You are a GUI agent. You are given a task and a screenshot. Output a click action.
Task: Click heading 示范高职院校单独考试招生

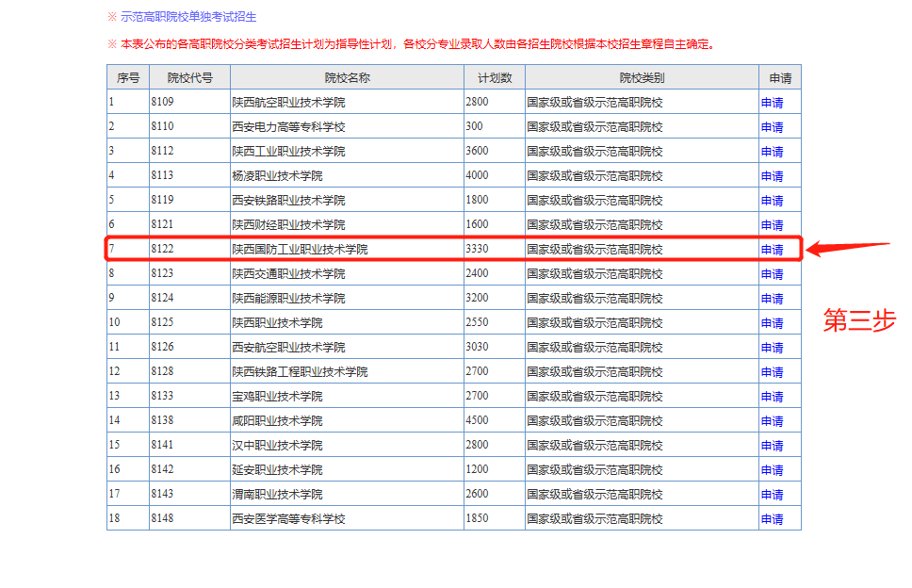click(188, 17)
